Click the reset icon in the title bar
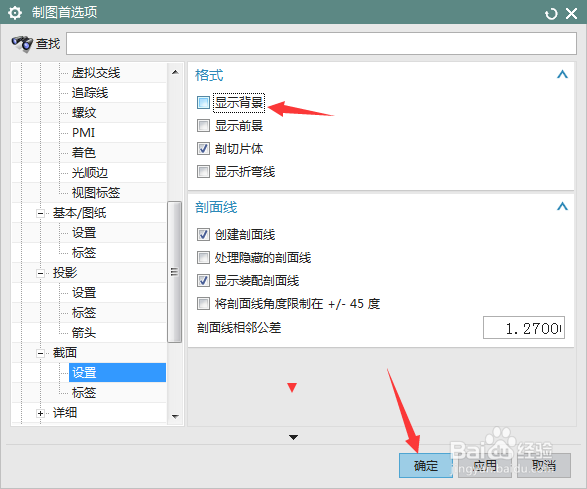 pos(551,14)
